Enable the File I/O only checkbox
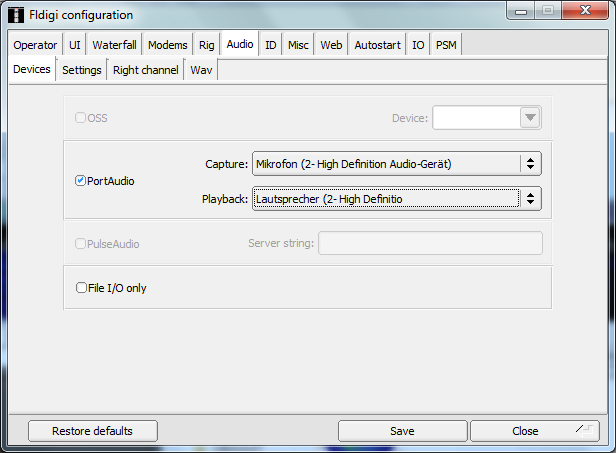616x453 pixels. pyautogui.click(x=82, y=288)
